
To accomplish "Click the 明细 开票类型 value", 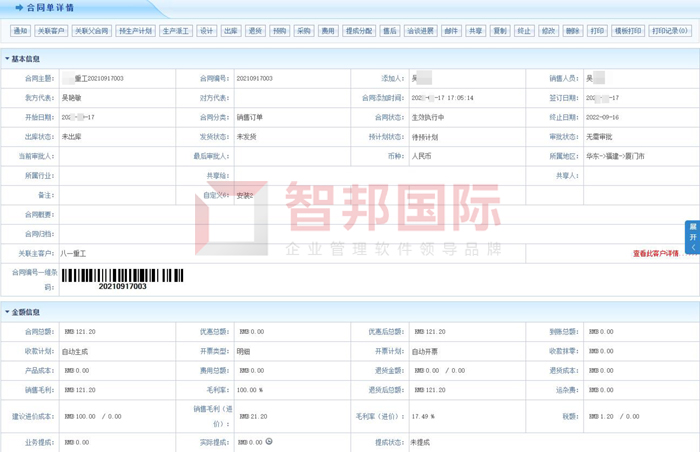I will [x=243, y=352].
